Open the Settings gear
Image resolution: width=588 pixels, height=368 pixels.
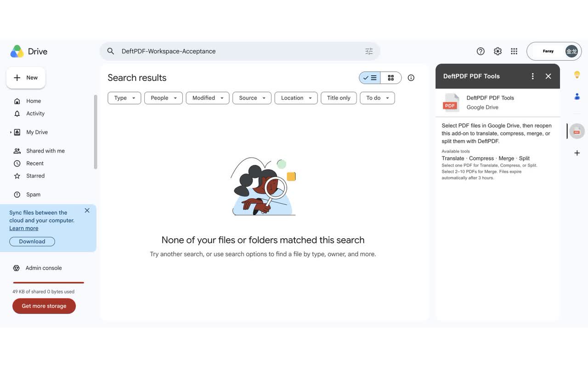[498, 51]
